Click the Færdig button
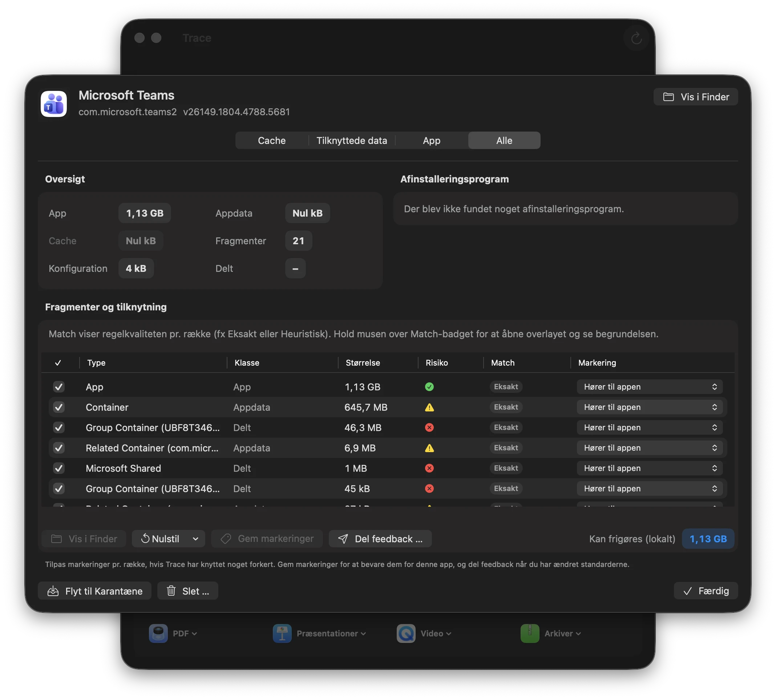 (706, 591)
